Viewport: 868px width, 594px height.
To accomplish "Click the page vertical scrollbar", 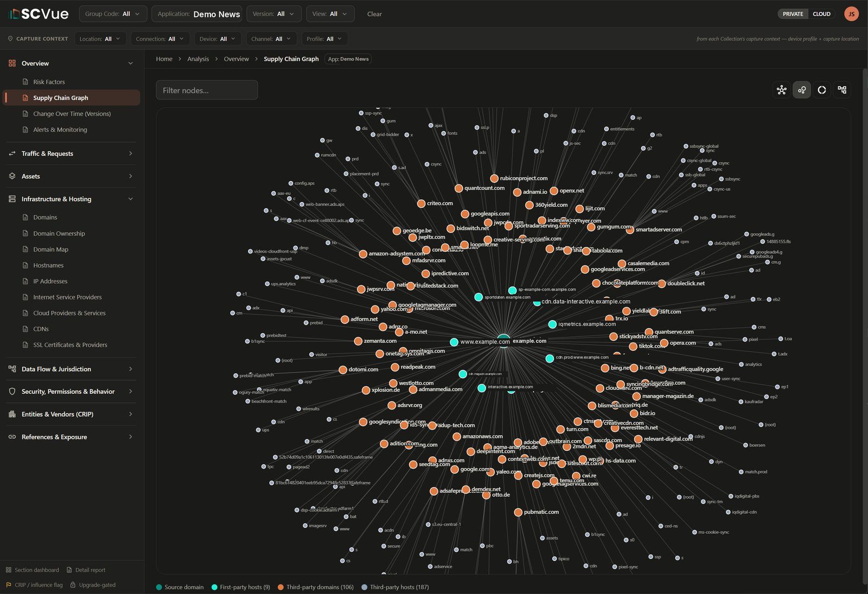I will pos(865,325).
